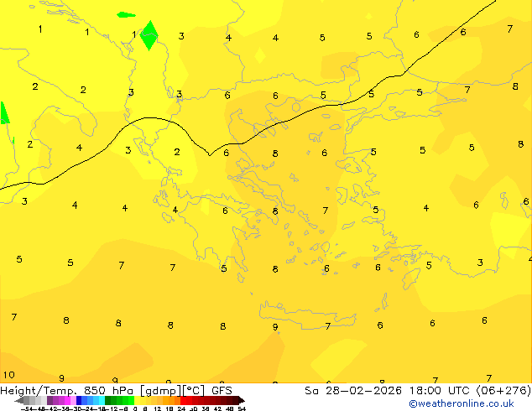The height and width of the screenshot is (411, 532).
Task: Select the 'Sa 28-02-2026 18:00 UTC' timestamp
Action: (x=389, y=391)
